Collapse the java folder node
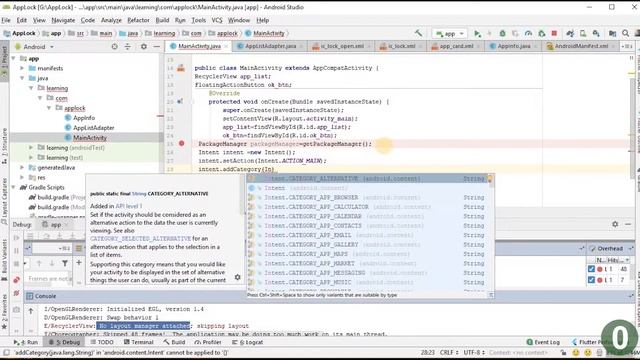Viewport: 640px width, 360px height. point(22,78)
